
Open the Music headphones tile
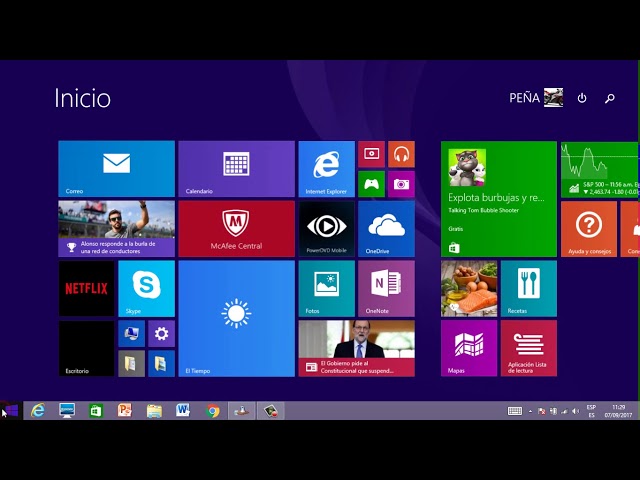coord(401,154)
